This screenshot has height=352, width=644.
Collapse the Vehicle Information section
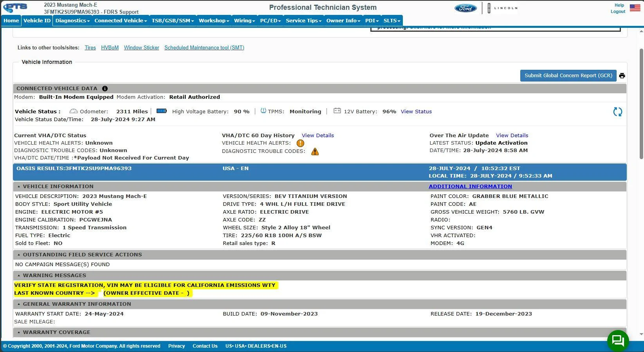[18, 187]
